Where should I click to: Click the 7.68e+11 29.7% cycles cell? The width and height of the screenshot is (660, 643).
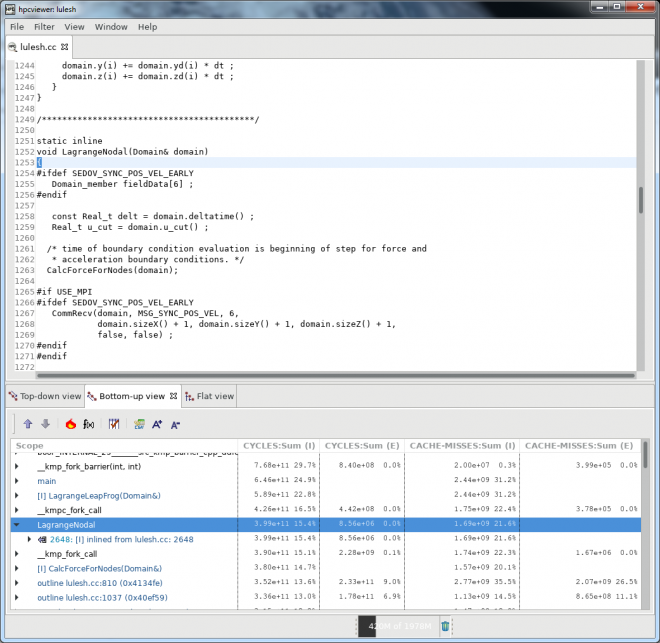(285, 465)
